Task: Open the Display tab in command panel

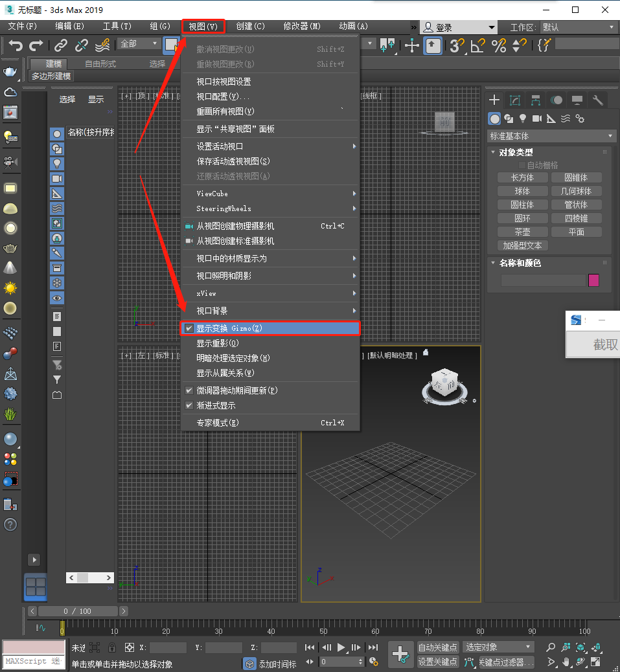Action: [x=577, y=100]
